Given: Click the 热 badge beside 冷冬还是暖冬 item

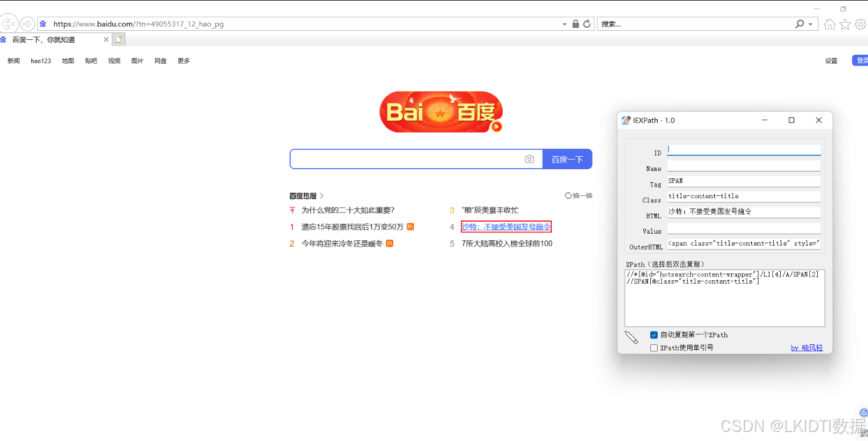Looking at the screenshot, I should click(390, 243).
